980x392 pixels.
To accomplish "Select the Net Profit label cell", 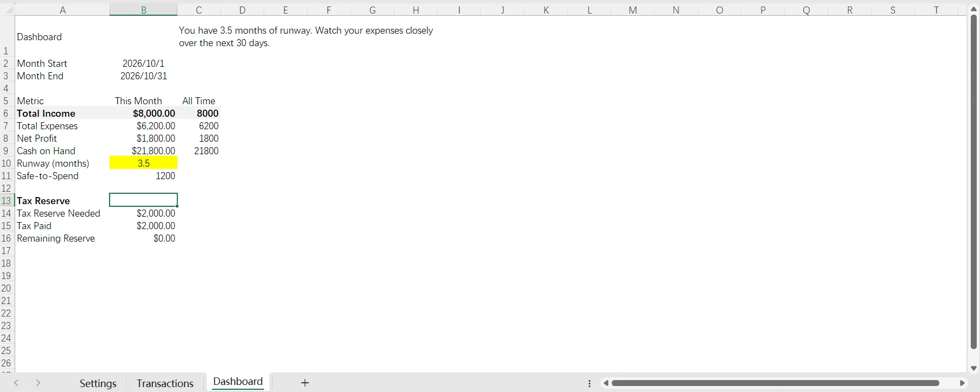I will (x=62, y=138).
